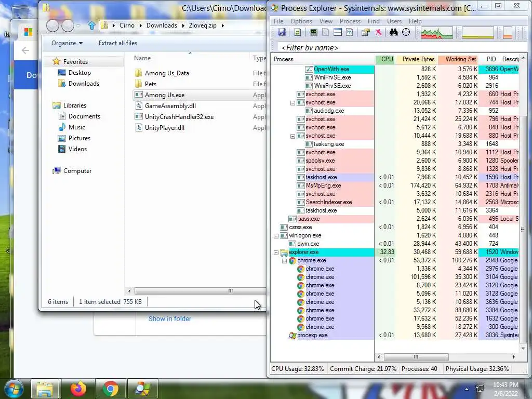Open the Windows Start button
Screen dimensions: 532x399
[14, 389]
